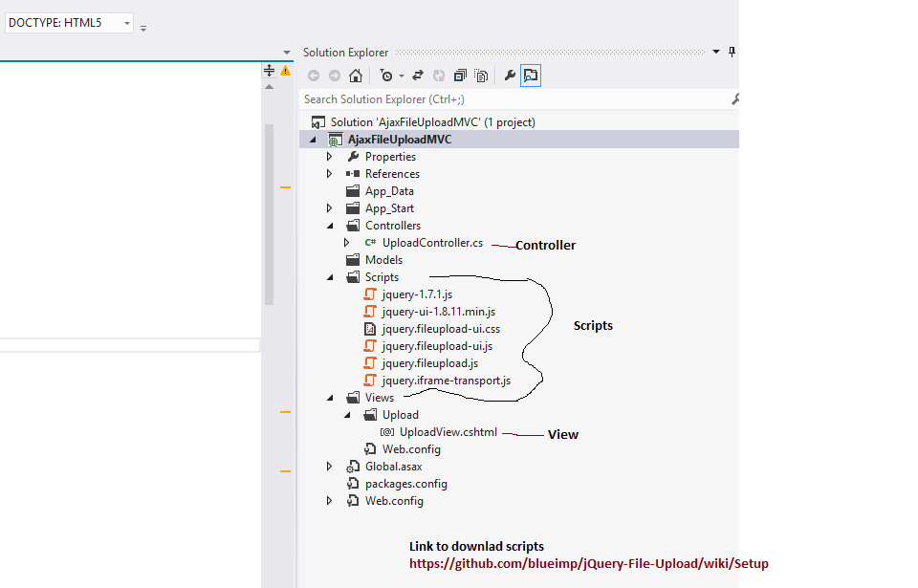Collapse the Scripts folder
The height and width of the screenshot is (588, 918).
click(x=330, y=277)
